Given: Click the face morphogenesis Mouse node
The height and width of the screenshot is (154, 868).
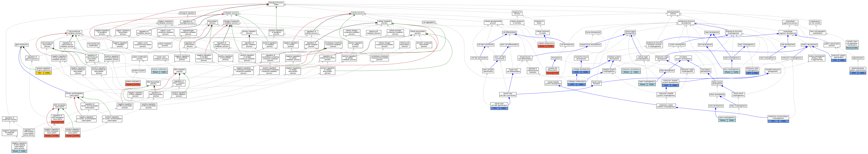Looking at the screenshot, I should 732,71.
